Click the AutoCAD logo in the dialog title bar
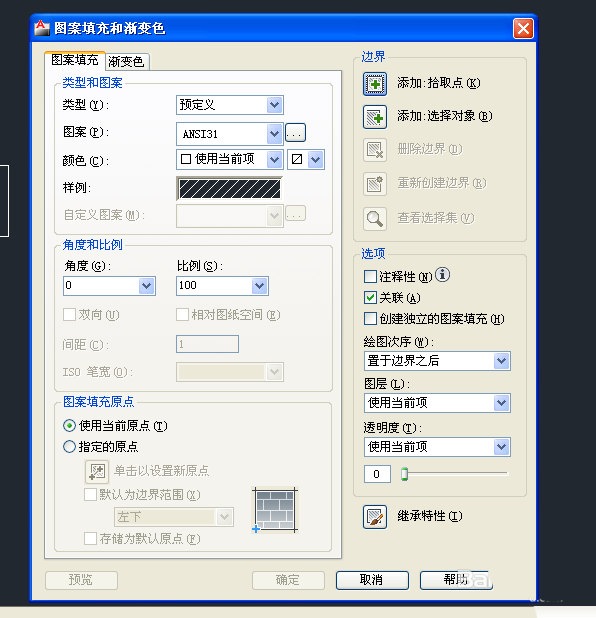This screenshot has height=618, width=596. [x=42, y=28]
